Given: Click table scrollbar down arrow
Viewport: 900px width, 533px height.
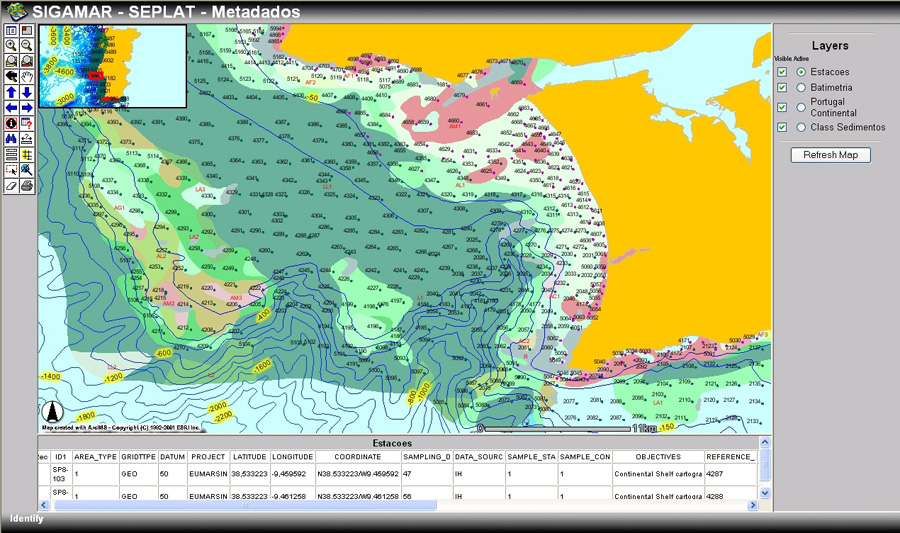Looking at the screenshot, I should 765,493.
